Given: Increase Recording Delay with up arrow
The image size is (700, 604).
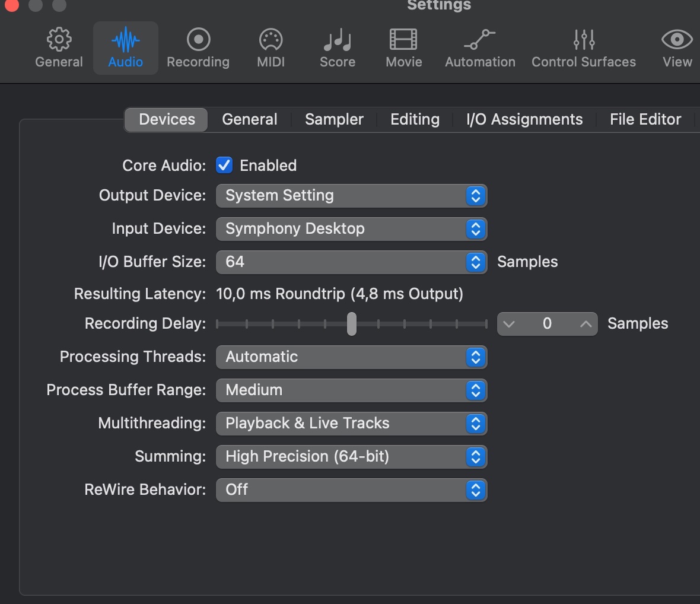Looking at the screenshot, I should (x=586, y=324).
